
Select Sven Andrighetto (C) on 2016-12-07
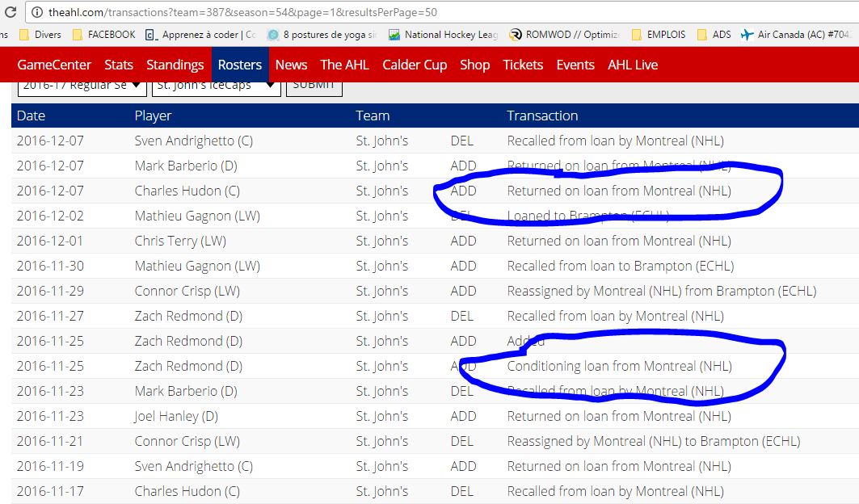click(194, 141)
